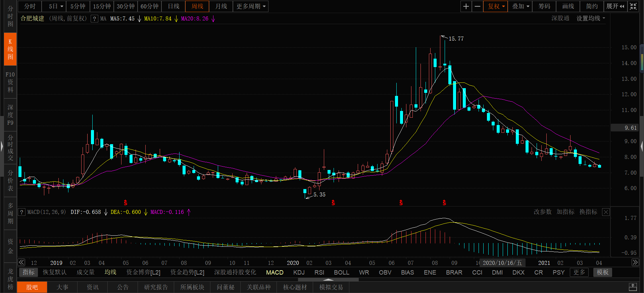The width and height of the screenshot is (644, 293).
Task: Close the MACD indicator panel
Action: 606,212
